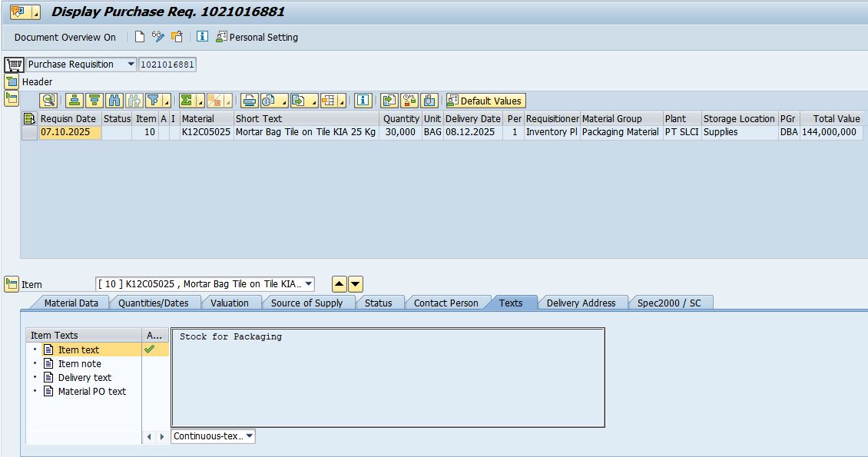Click the Total sigma icon
The height and width of the screenshot is (457, 868).
pos(187,101)
